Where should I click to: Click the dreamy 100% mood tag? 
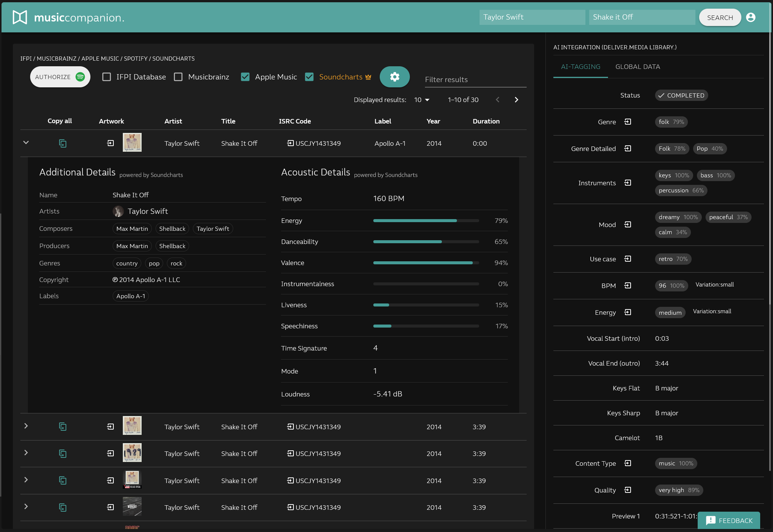click(x=678, y=217)
